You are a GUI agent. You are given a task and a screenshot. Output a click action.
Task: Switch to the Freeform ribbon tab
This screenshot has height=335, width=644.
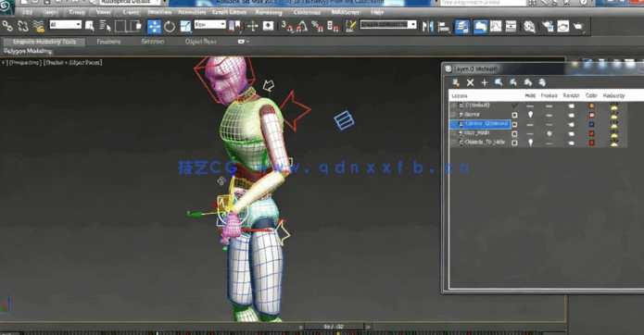point(108,42)
